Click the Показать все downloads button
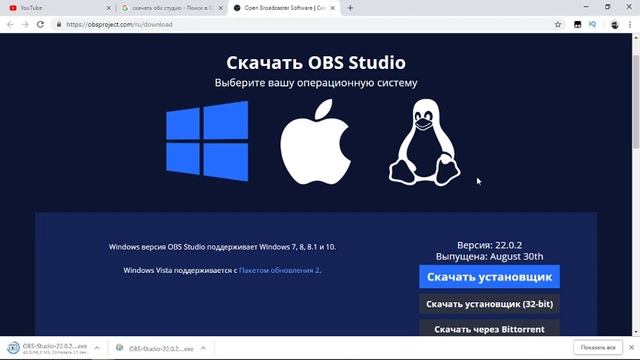 point(598,347)
